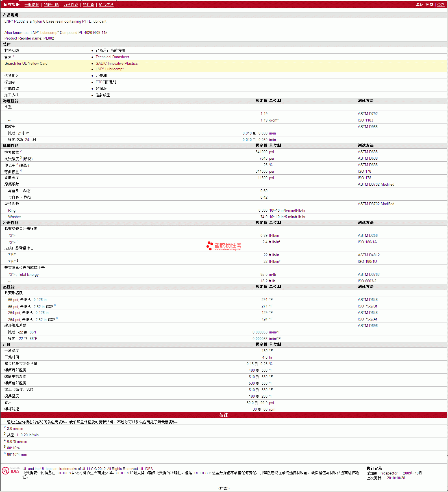This screenshot has width=448, height=492.
Task: Switch to the 物理性能 tab
Action: coord(51,5)
